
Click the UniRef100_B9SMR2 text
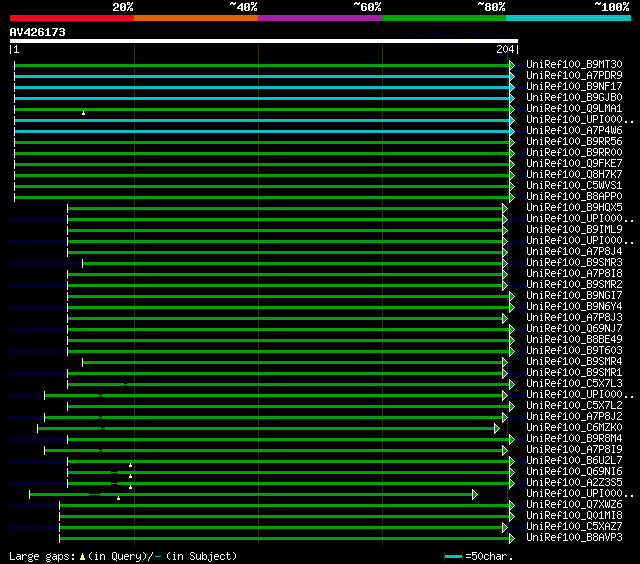[x=574, y=284]
